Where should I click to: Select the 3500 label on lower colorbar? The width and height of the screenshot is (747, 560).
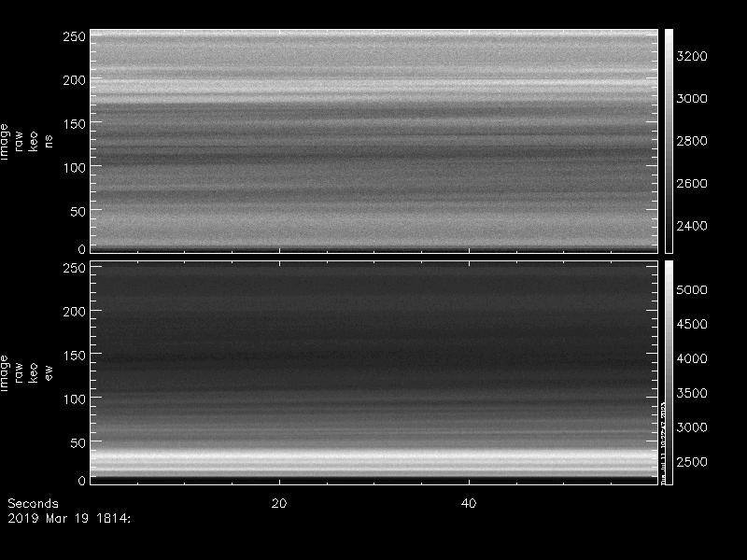pyautogui.click(x=692, y=393)
